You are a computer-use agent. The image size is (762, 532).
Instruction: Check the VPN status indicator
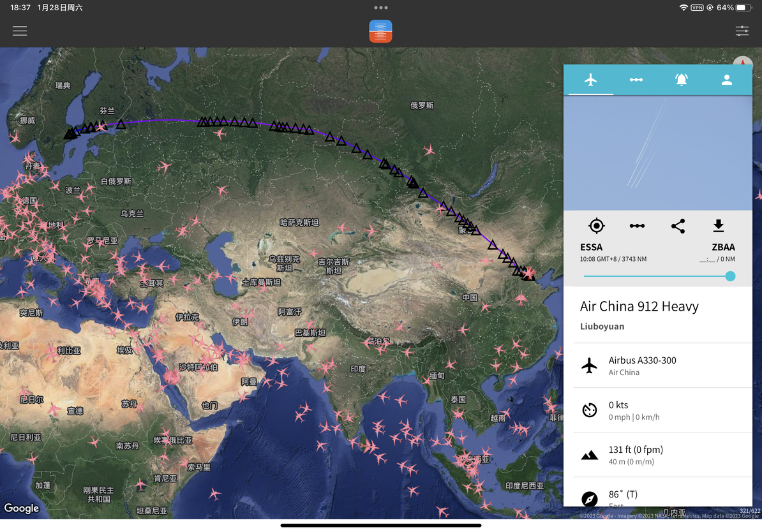coord(697,8)
